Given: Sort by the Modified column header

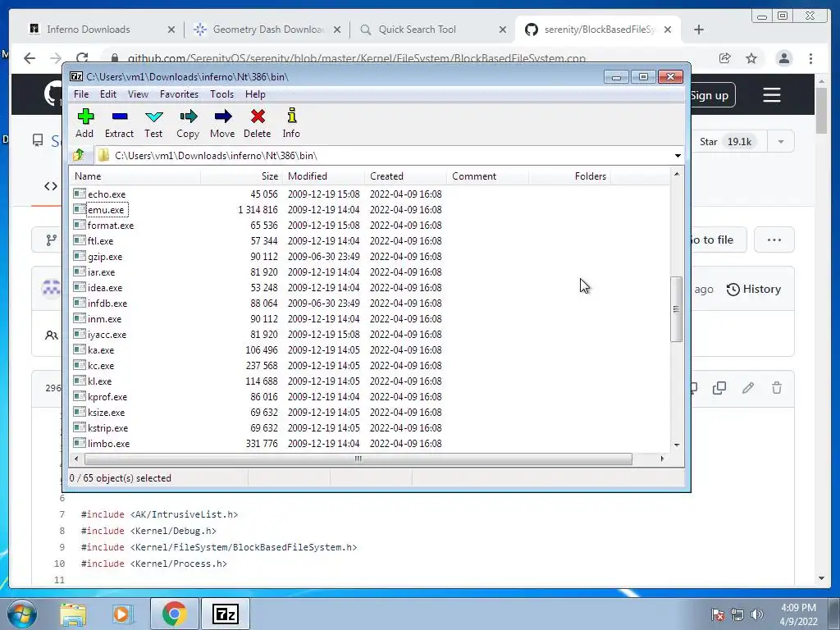Looking at the screenshot, I should click(x=323, y=176).
